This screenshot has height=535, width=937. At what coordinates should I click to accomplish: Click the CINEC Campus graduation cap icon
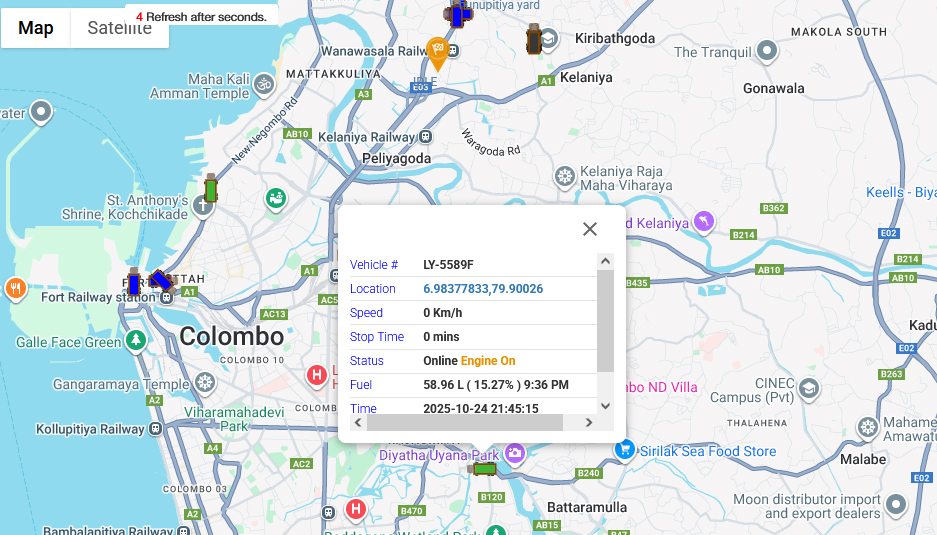tap(808, 389)
